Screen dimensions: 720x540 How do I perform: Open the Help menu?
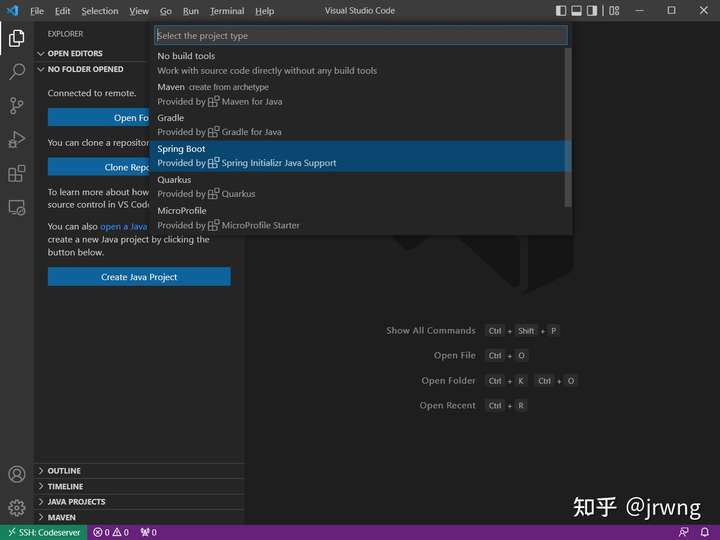[264, 11]
